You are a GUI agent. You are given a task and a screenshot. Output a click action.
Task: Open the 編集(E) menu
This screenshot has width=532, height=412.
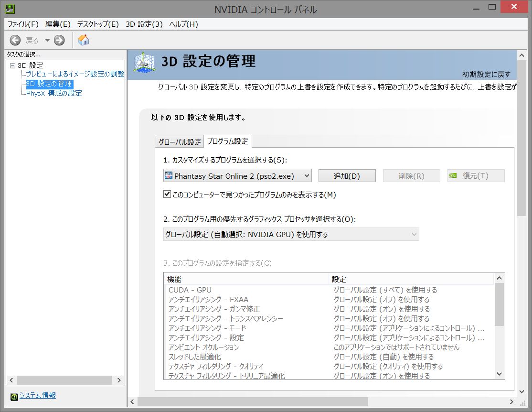(58, 24)
